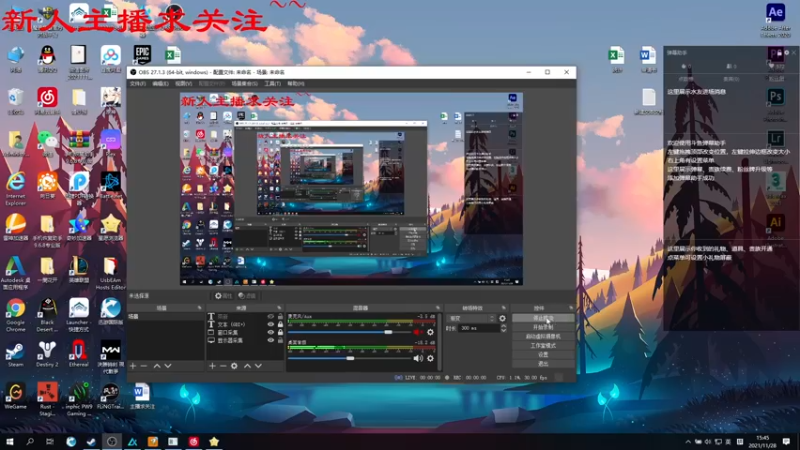800x450 pixels.
Task: Launch Steam desktop shortcut
Action: point(15,355)
